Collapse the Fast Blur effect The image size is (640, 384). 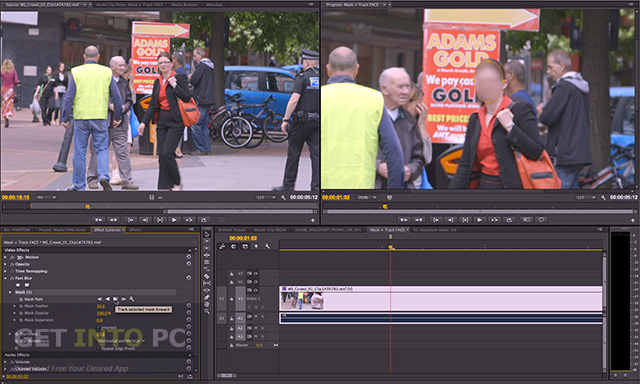pos(5,278)
